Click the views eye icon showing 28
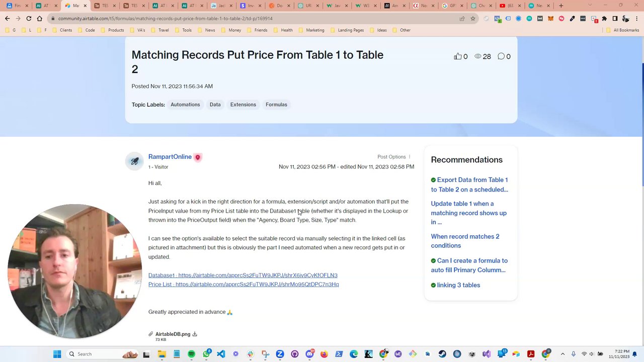 478,56
